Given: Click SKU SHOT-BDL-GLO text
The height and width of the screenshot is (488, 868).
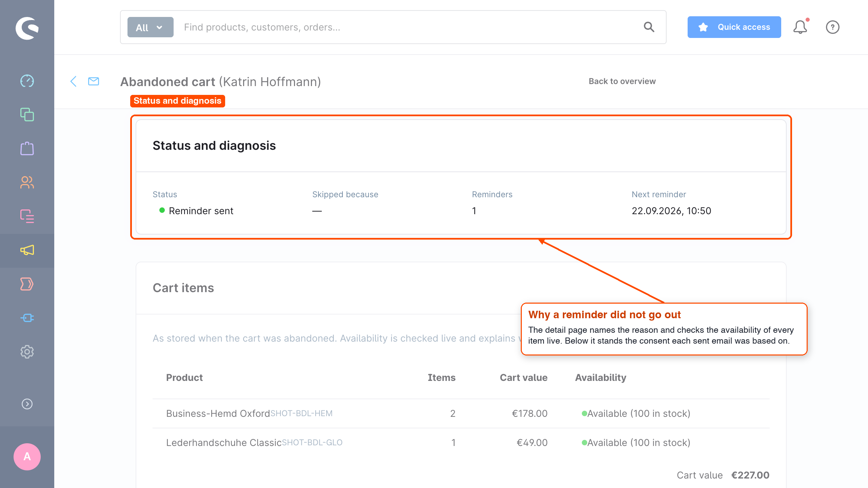Looking at the screenshot, I should pyautogui.click(x=312, y=443).
